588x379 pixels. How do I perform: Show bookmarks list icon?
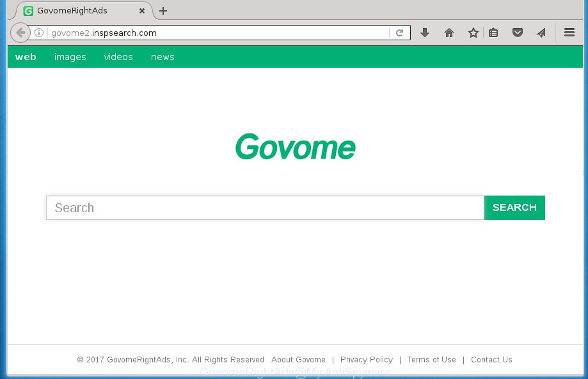(493, 33)
